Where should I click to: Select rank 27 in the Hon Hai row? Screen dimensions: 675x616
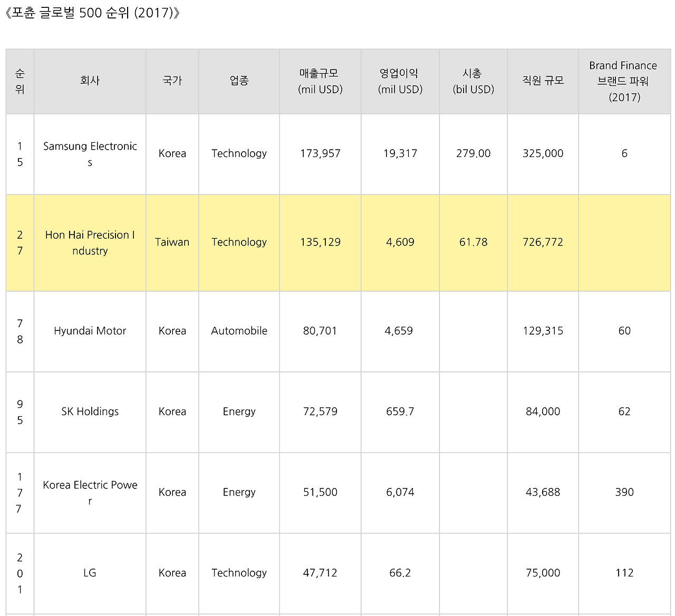coord(20,243)
